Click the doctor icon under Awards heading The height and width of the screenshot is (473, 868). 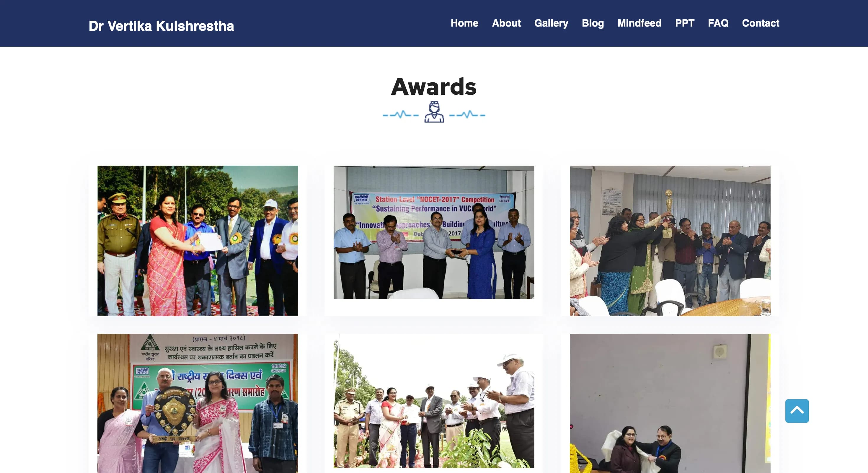[x=434, y=112]
